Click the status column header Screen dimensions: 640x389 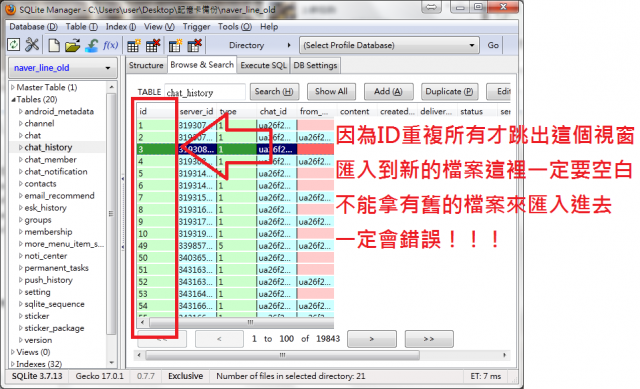(477, 111)
